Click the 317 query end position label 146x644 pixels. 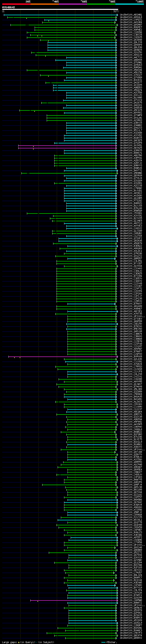(x=115, y=11)
